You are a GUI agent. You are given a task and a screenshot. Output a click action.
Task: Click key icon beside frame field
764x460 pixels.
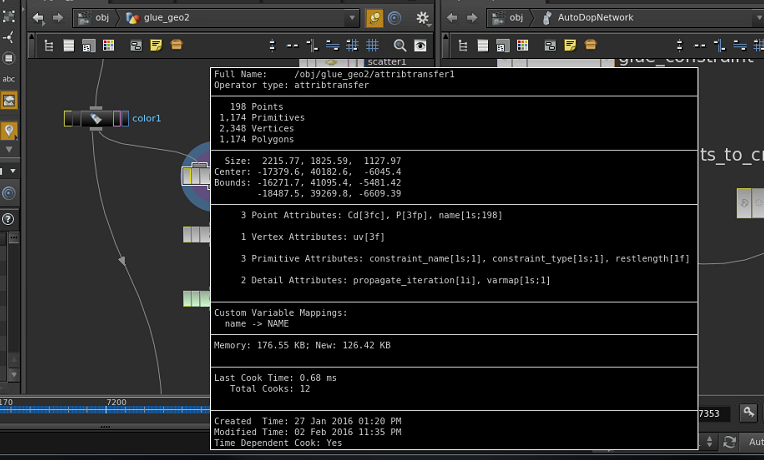click(x=748, y=413)
